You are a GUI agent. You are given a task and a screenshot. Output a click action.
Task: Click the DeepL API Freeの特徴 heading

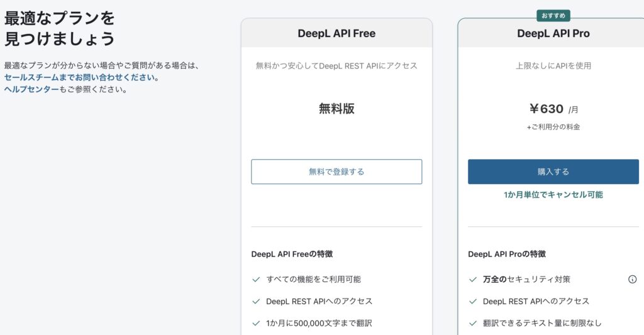point(292,254)
